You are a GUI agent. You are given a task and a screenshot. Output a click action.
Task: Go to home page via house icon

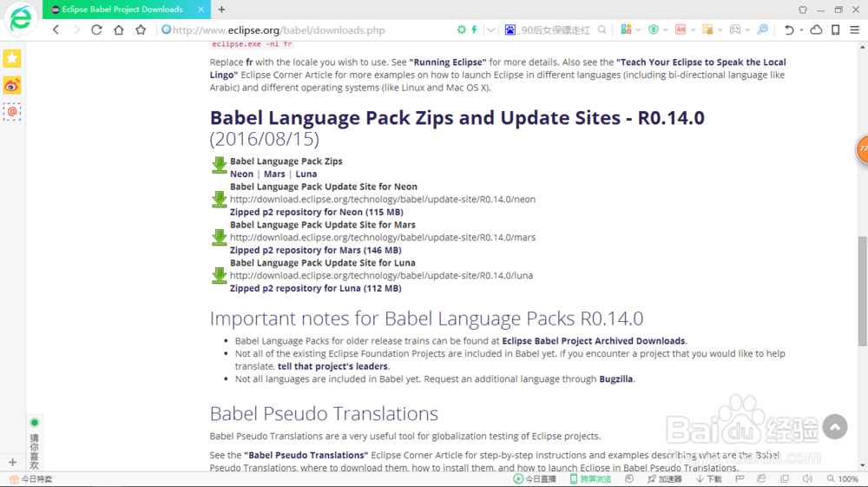(x=118, y=30)
